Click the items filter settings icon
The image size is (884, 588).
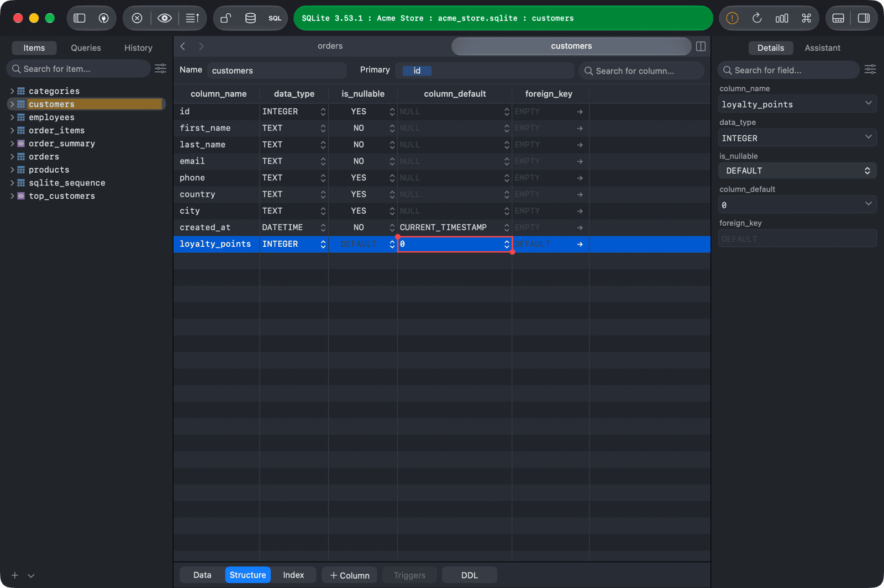coord(161,68)
